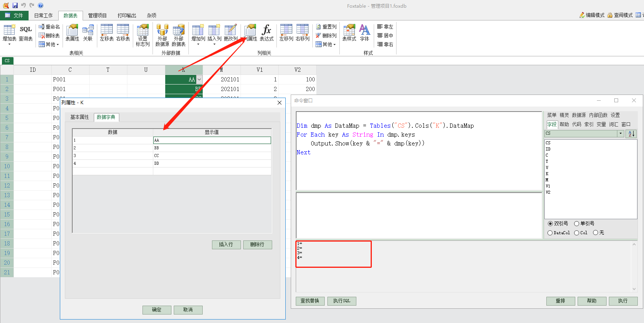Select the Col radio button
The image size is (644, 323).
(x=581, y=233)
